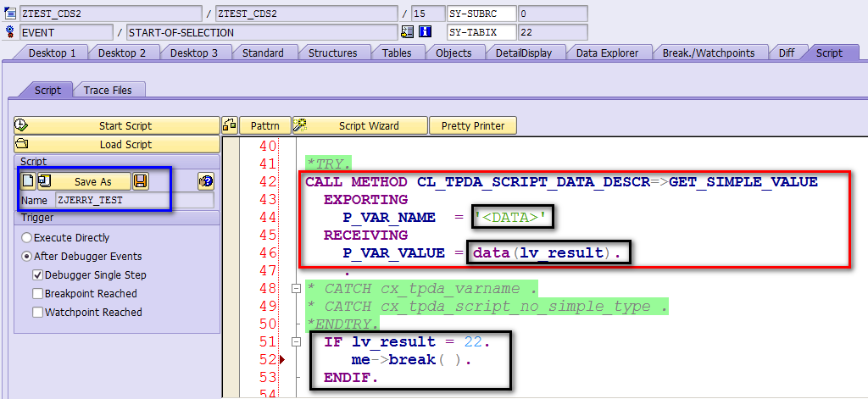Launch the Script Wizard button
The height and width of the screenshot is (399, 868).
(x=359, y=125)
